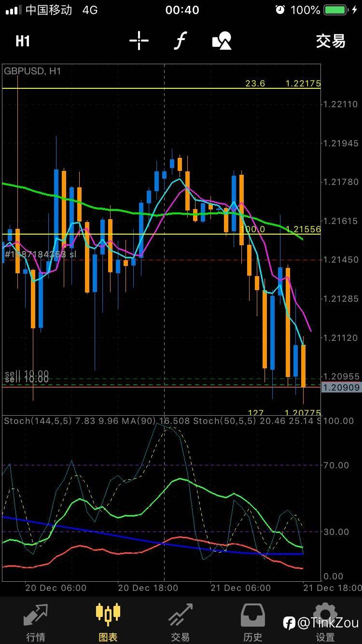Open the 交易 trade tab in bottom bar

[x=181, y=622]
